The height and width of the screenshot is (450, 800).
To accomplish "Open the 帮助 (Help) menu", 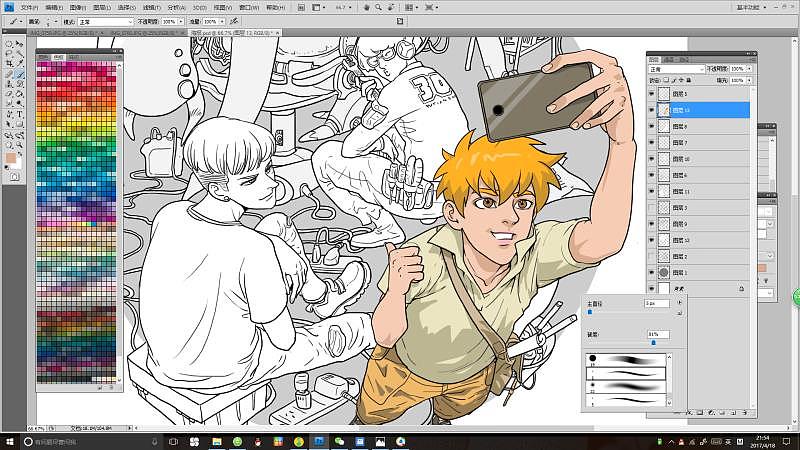I will pyautogui.click(x=274, y=7).
